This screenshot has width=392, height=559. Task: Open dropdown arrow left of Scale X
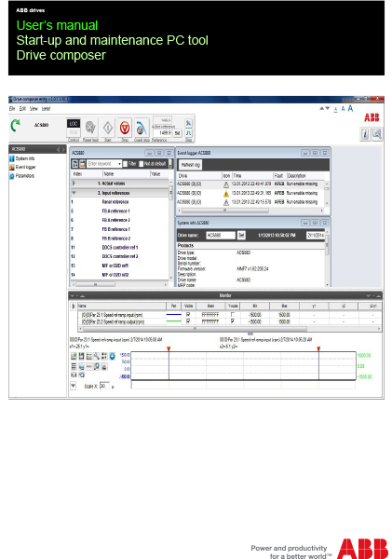coord(73,386)
